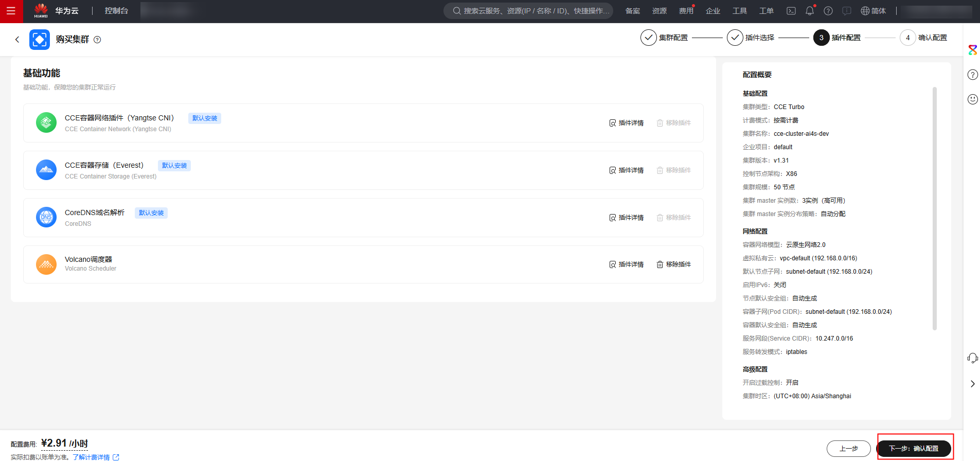Click step 4 确认配置 circle
The height and width of the screenshot is (461, 980).
click(x=907, y=38)
